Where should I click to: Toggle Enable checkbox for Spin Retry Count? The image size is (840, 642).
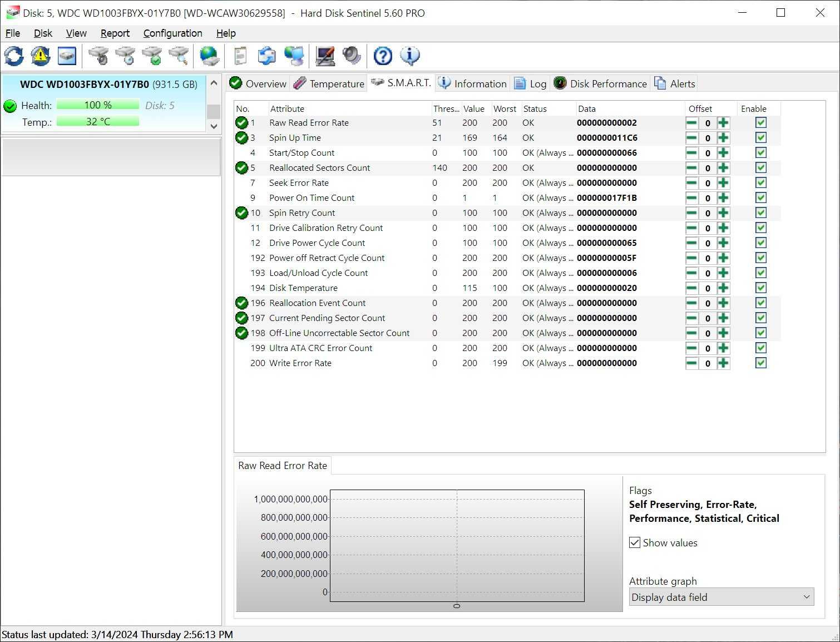coord(761,213)
